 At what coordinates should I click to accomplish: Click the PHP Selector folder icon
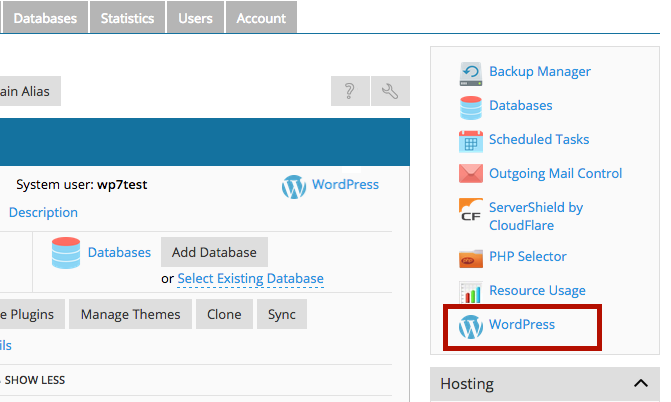pos(471,259)
